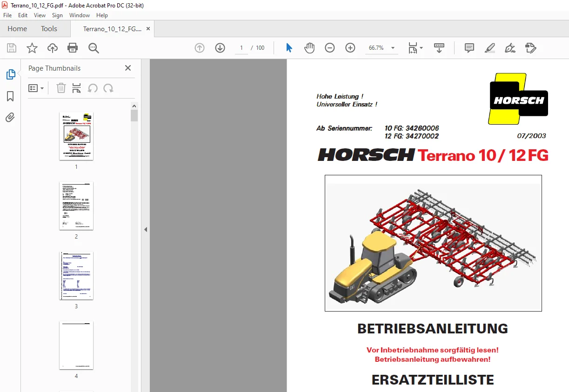Open the Edit menu
Image resolution: width=569 pixels, height=392 pixels.
[x=23, y=15]
